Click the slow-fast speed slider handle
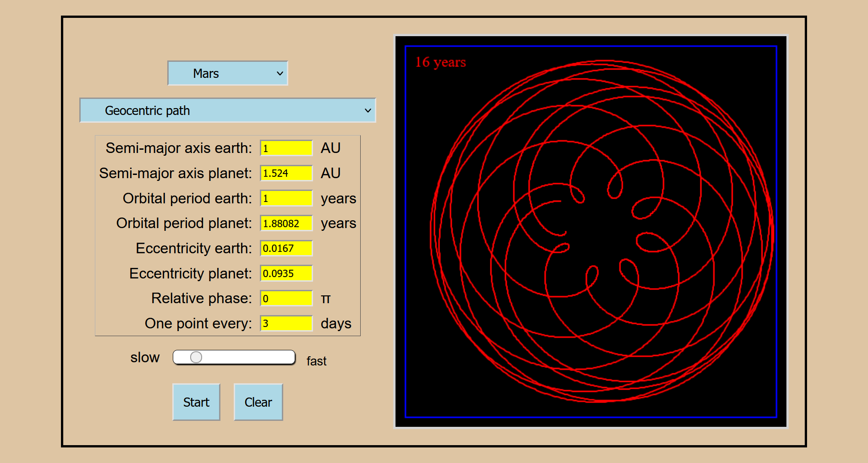The height and width of the screenshot is (463, 868). (196, 357)
